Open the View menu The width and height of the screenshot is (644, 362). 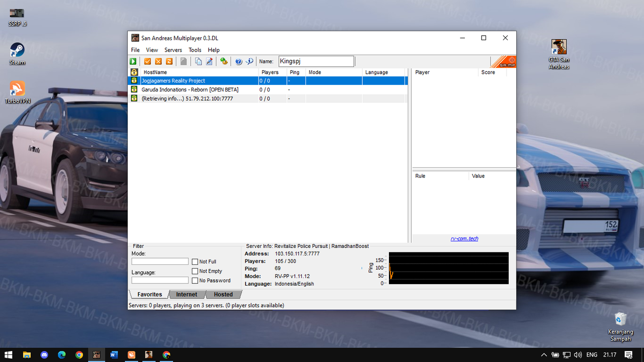pos(152,50)
